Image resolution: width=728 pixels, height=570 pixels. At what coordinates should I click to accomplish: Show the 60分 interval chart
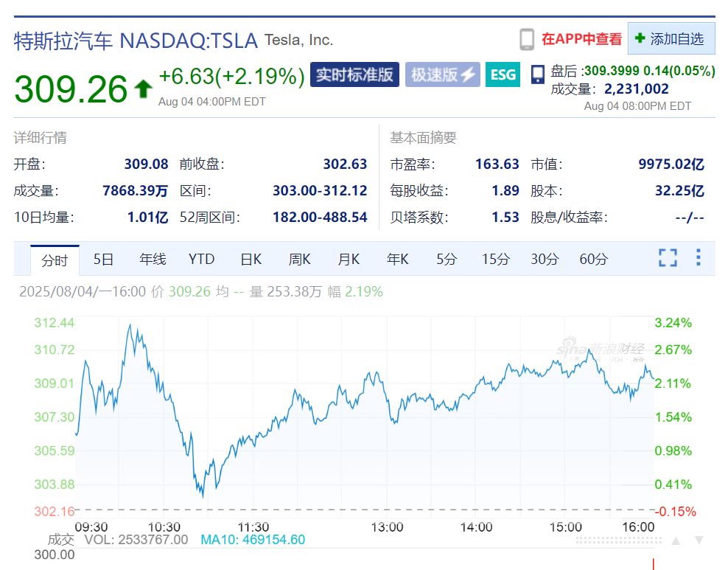tap(594, 259)
